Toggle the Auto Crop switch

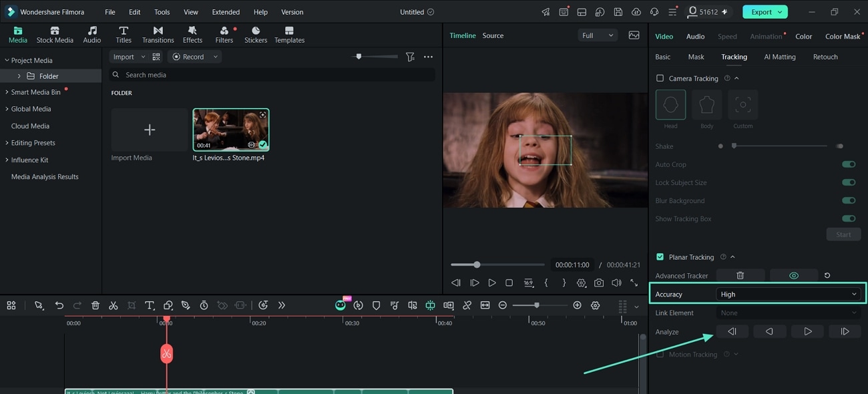click(x=849, y=164)
